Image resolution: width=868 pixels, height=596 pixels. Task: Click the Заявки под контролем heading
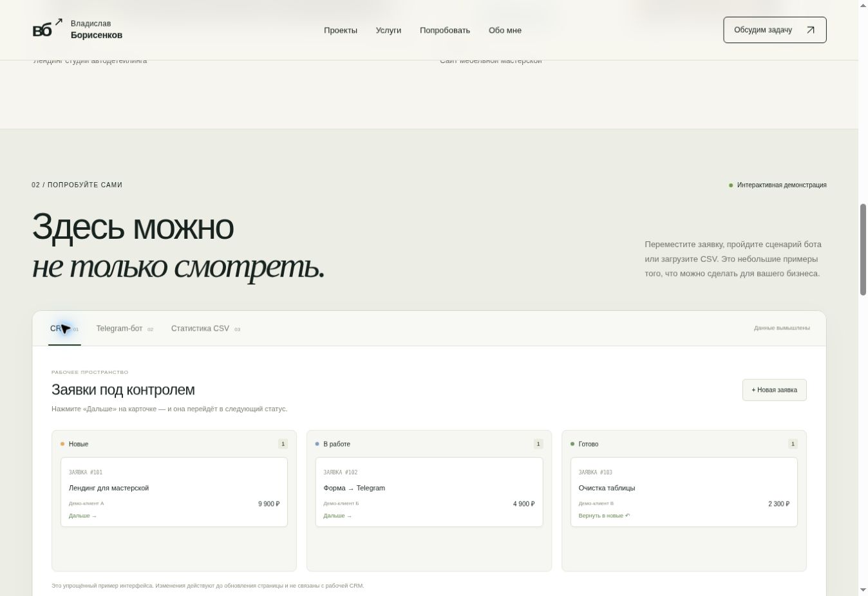tap(123, 390)
